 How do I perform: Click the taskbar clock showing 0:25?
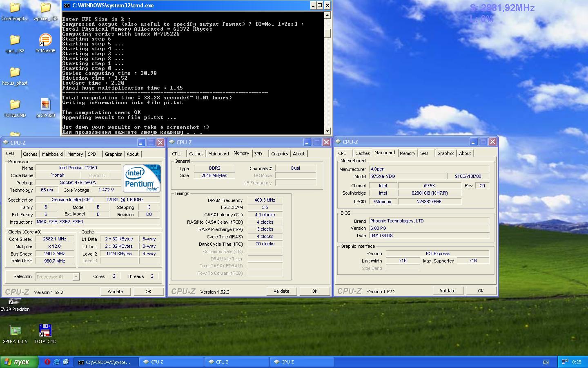tap(577, 362)
